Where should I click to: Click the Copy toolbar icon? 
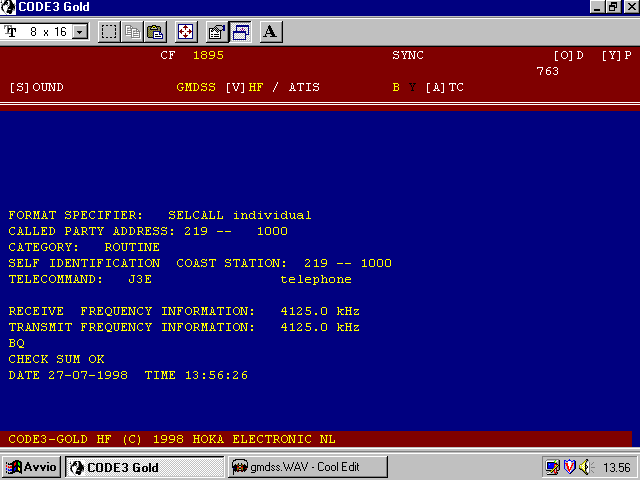[132, 32]
